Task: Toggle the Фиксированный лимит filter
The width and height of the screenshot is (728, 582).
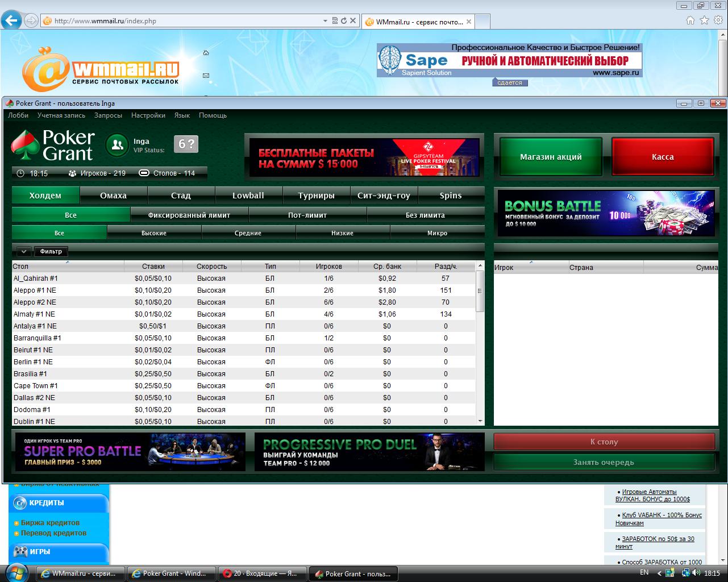Action: (x=189, y=215)
